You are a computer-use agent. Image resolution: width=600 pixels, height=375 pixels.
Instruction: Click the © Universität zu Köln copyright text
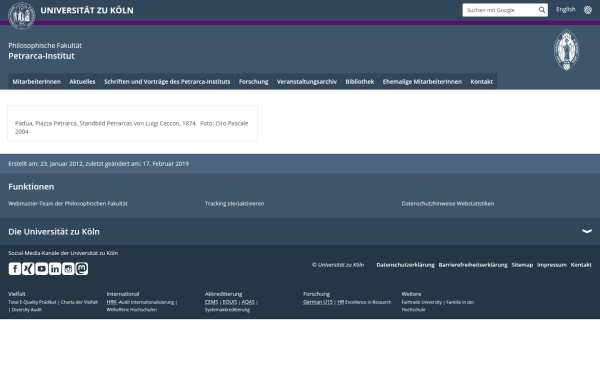tap(338, 265)
